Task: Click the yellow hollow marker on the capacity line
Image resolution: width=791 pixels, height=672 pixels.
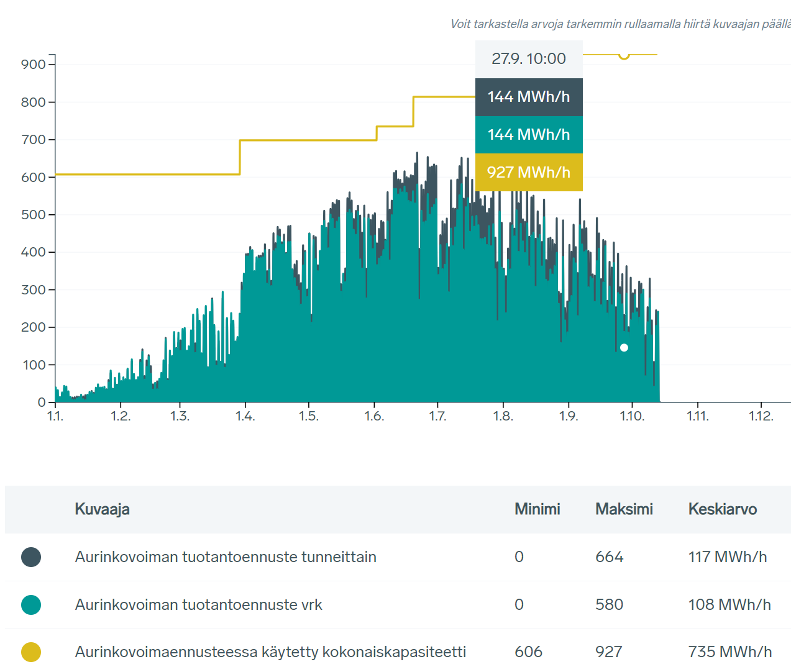Action: point(624,55)
